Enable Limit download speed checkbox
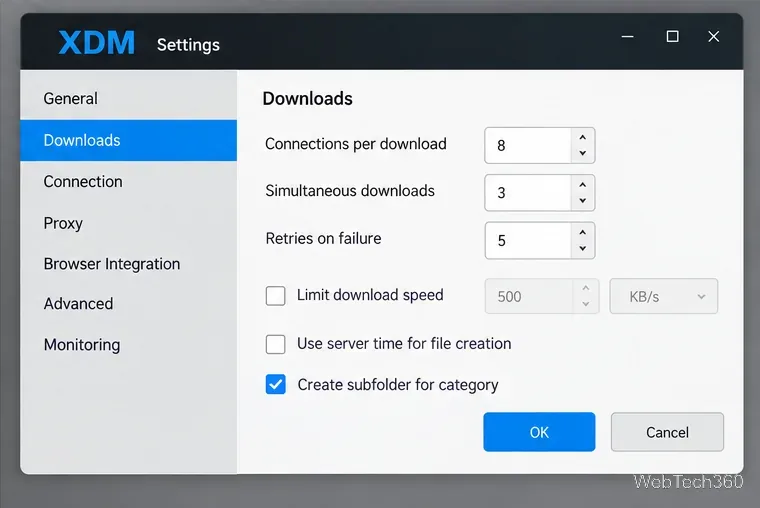The height and width of the screenshot is (508, 760). (275, 296)
